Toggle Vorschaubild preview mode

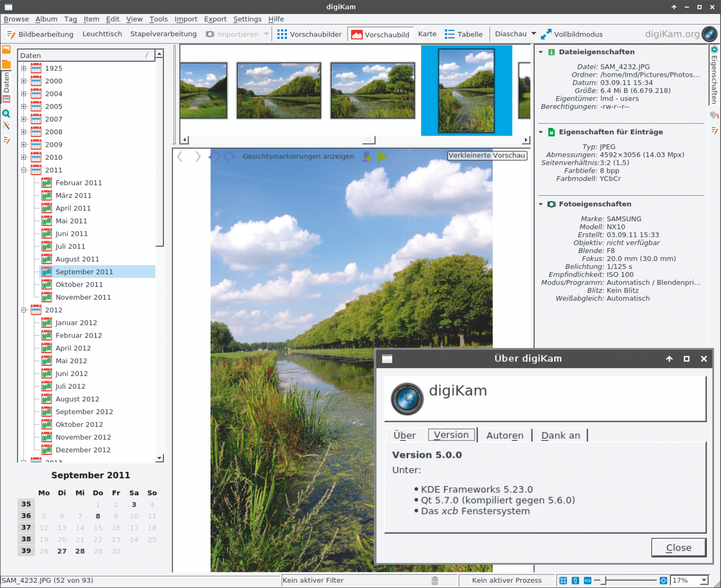[380, 34]
